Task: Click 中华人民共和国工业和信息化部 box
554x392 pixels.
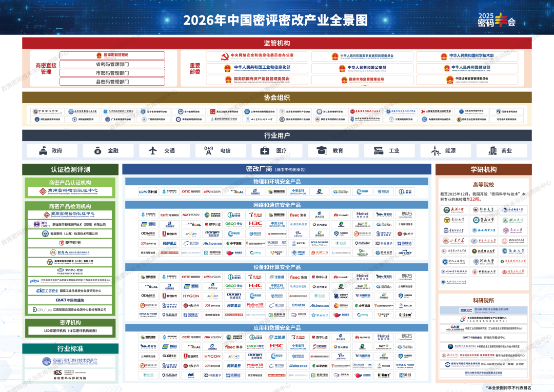Action: 257,68
